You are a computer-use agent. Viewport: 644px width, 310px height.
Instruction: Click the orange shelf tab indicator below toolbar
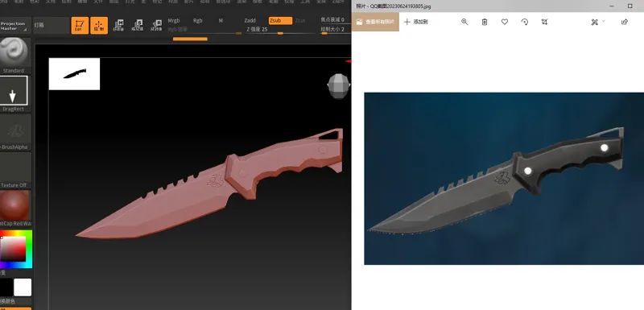point(190,39)
